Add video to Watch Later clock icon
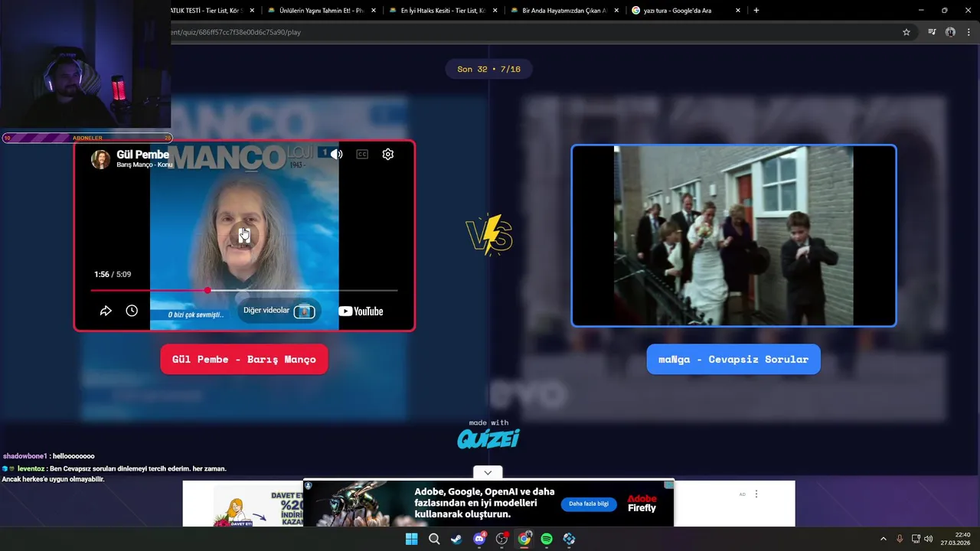 [x=132, y=311]
